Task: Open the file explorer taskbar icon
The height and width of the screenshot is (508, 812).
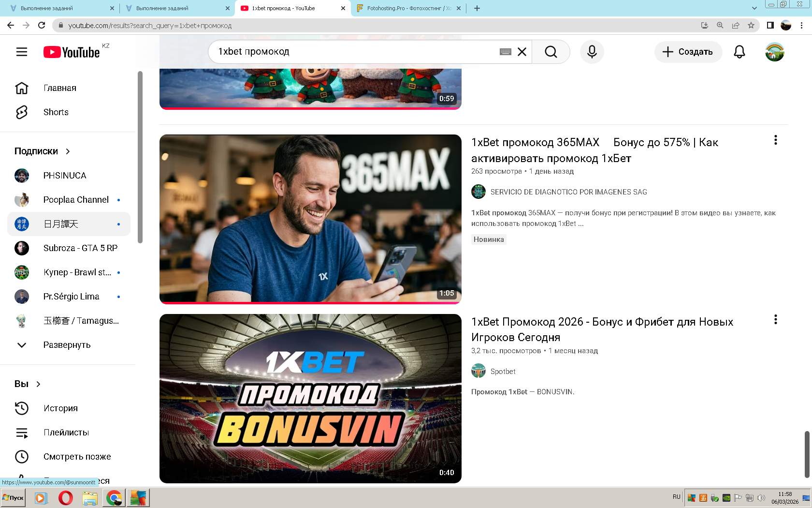Action: (90, 498)
